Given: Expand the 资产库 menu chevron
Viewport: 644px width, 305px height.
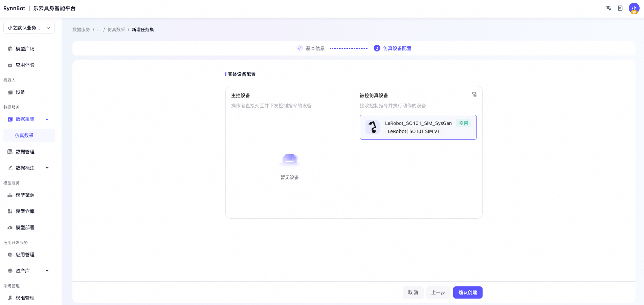Looking at the screenshot, I should coord(47,271).
